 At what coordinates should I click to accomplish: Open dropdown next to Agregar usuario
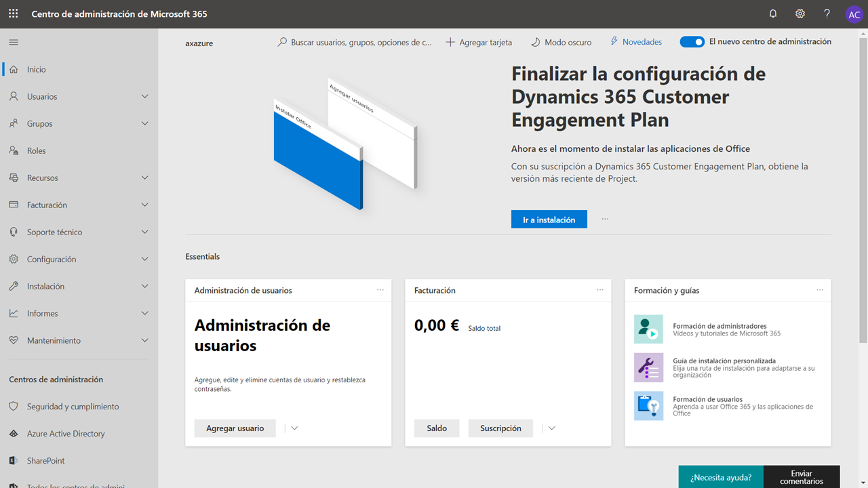(x=294, y=428)
